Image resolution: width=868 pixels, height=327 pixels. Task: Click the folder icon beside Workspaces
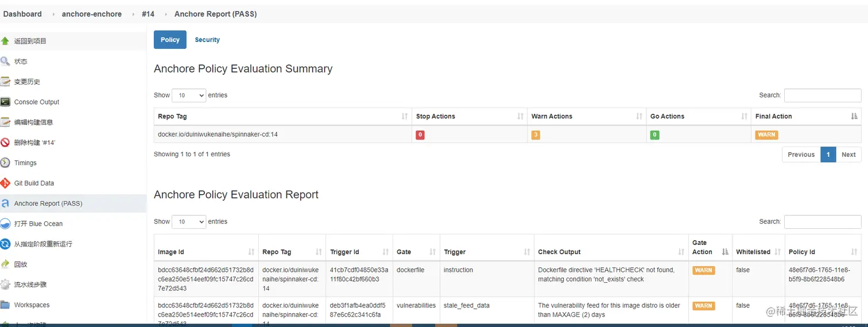pyautogui.click(x=5, y=305)
